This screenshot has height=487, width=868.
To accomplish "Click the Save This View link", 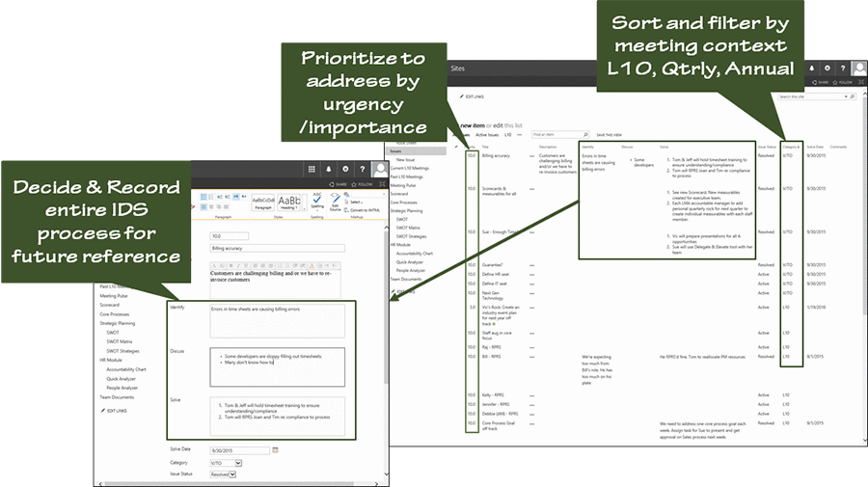I will [x=609, y=135].
